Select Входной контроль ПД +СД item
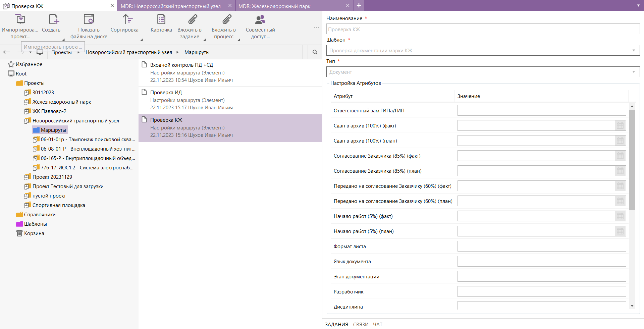 [230, 73]
